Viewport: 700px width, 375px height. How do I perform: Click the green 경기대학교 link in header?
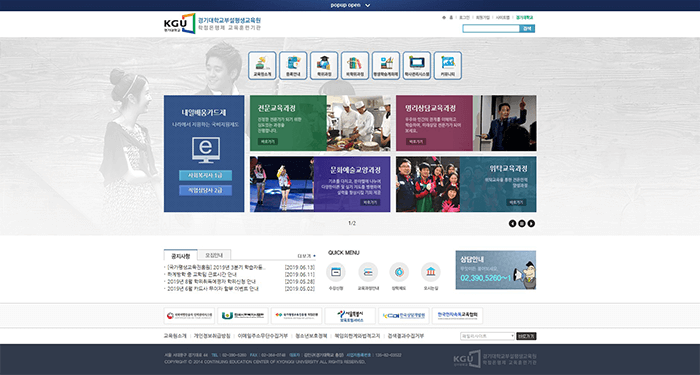[x=525, y=18]
